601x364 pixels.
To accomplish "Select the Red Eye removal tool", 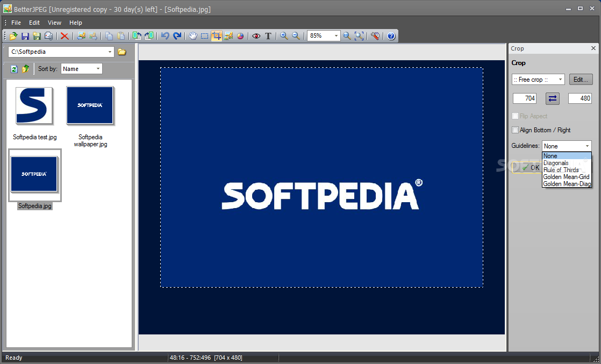I will tap(256, 36).
